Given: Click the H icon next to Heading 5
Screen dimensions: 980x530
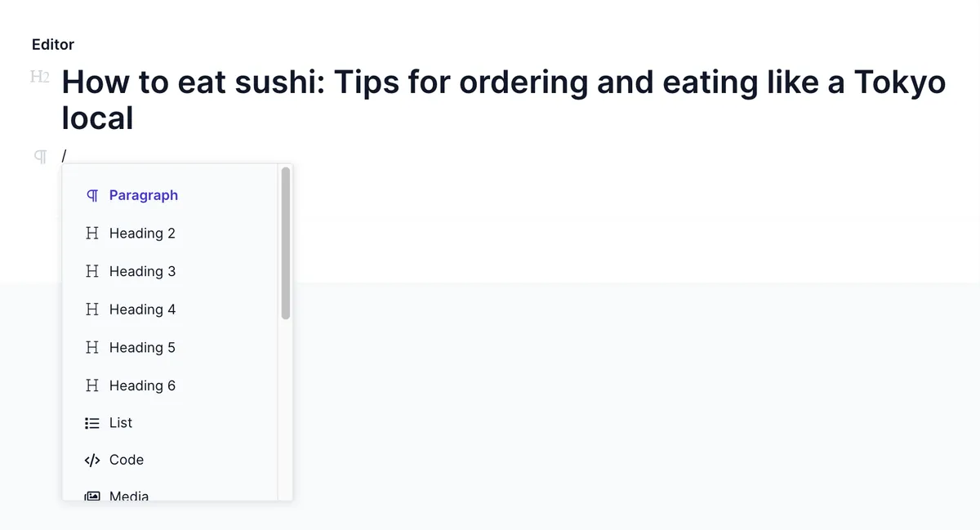Looking at the screenshot, I should 92,347.
